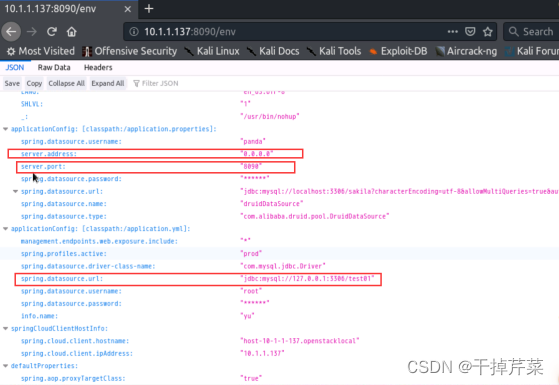This screenshot has width=559, height=385.
Task: Click the Expand All button
Action: click(108, 83)
